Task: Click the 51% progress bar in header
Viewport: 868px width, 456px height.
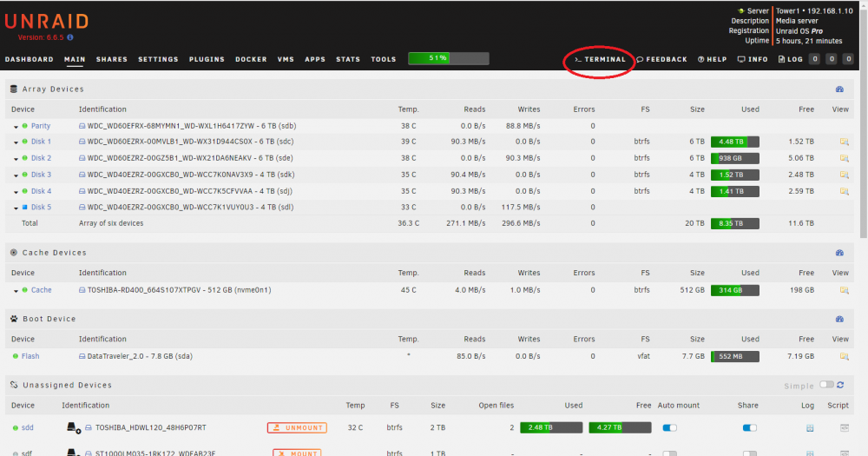Action: [x=449, y=58]
